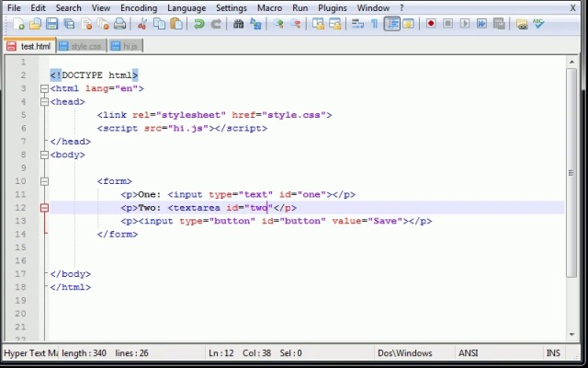Click the "Save" value text on line 13

385,221
